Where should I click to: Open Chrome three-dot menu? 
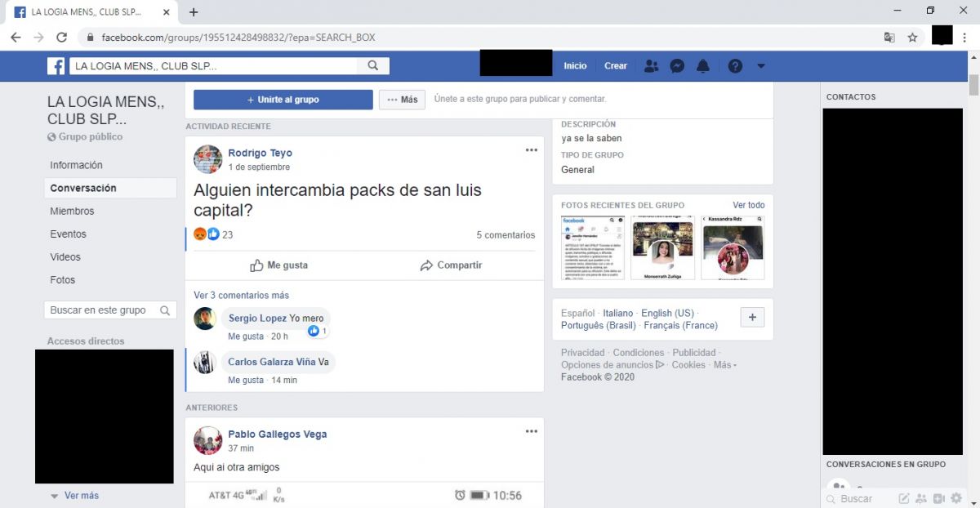pos(965,38)
